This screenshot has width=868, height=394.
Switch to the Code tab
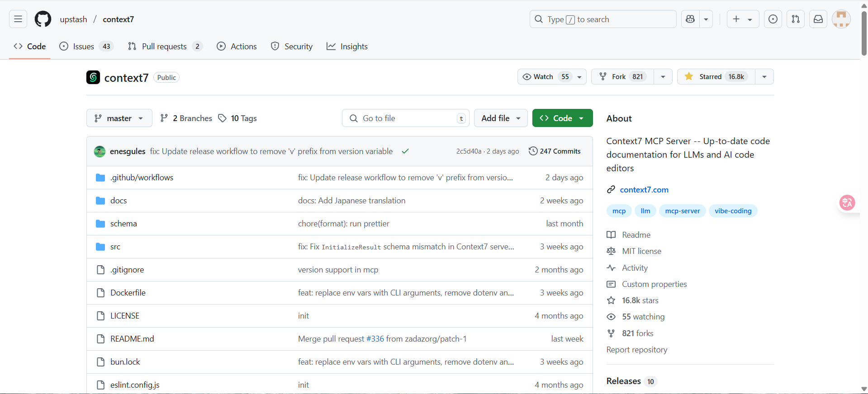click(x=30, y=46)
